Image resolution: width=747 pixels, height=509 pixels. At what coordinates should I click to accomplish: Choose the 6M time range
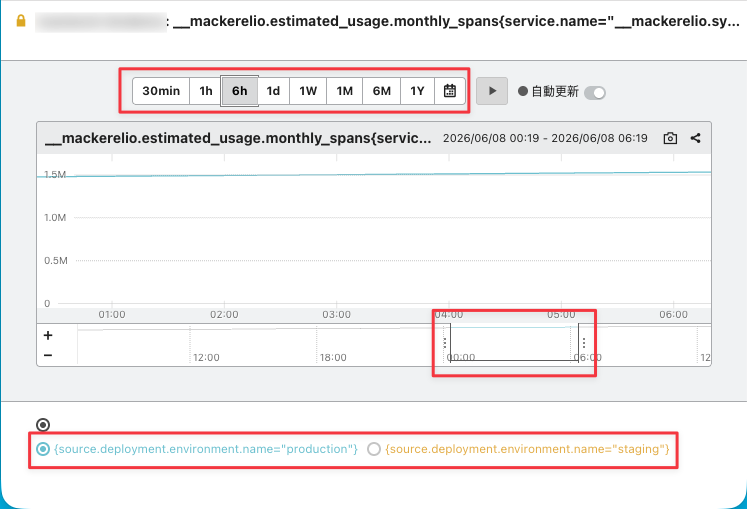pos(382,91)
